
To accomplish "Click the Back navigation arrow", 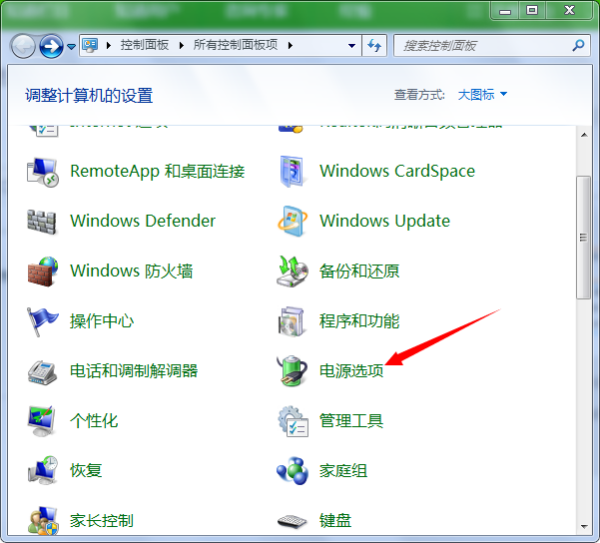I will pos(23,46).
